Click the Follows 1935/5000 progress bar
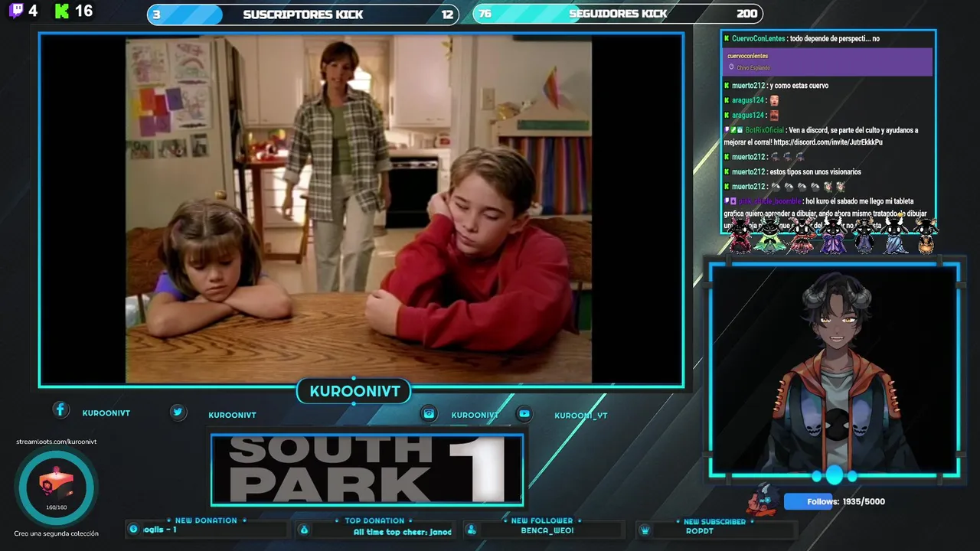Screen dimensions: 980x551 point(835,501)
